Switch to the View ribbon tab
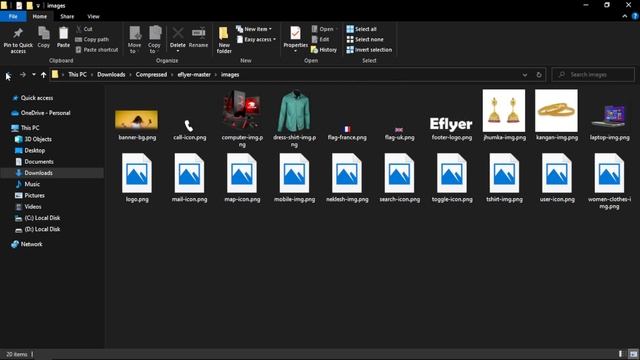Image resolution: width=640 pixels, height=360 pixels. click(93, 17)
